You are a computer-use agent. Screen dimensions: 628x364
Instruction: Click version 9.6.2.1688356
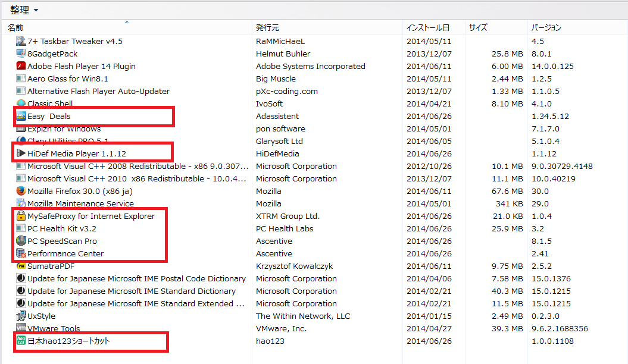[x=560, y=328]
